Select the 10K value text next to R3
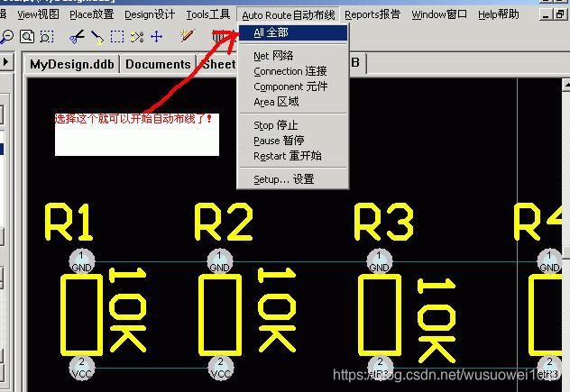The width and height of the screenshot is (570, 392). tap(437, 321)
